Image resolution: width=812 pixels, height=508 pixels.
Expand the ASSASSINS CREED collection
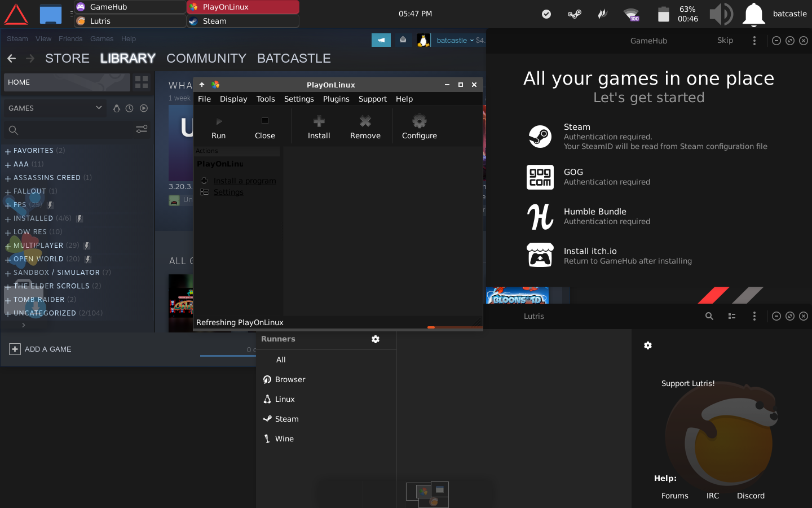8,178
